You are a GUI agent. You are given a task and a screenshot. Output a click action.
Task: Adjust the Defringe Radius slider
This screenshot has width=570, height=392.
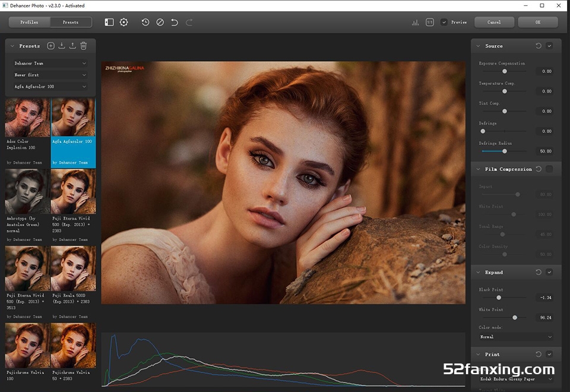[504, 151]
